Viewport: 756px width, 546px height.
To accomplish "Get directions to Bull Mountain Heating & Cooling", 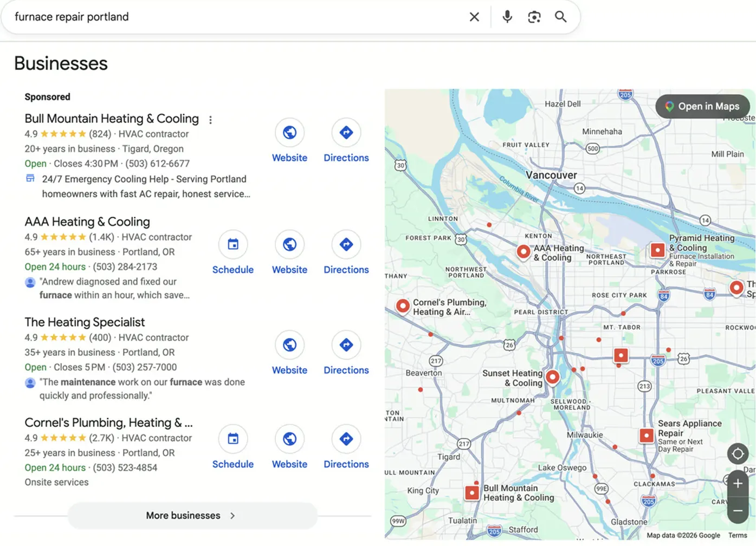I will [346, 132].
